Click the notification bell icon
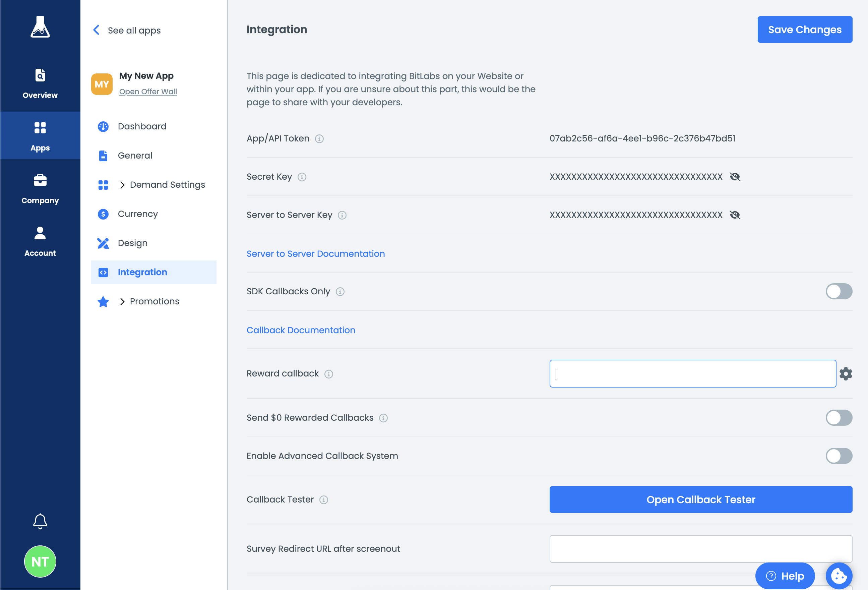The image size is (868, 590). [x=40, y=521]
